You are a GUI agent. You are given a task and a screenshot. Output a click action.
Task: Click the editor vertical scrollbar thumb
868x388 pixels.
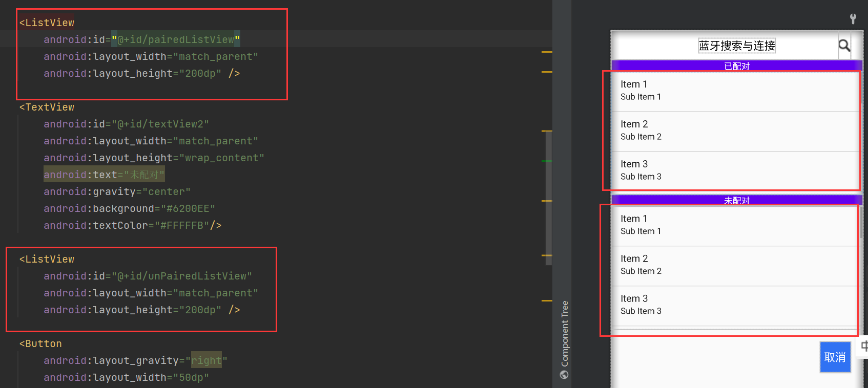click(x=548, y=199)
